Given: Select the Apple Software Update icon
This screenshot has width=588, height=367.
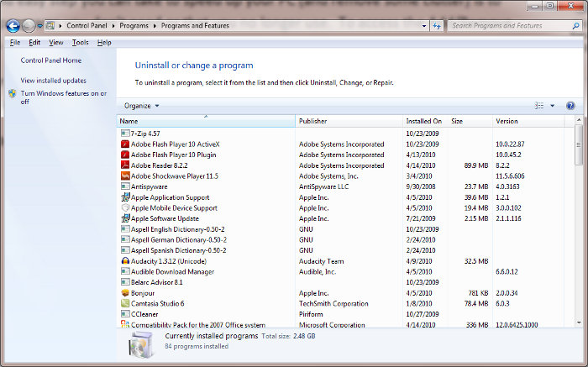Looking at the screenshot, I should [x=125, y=218].
